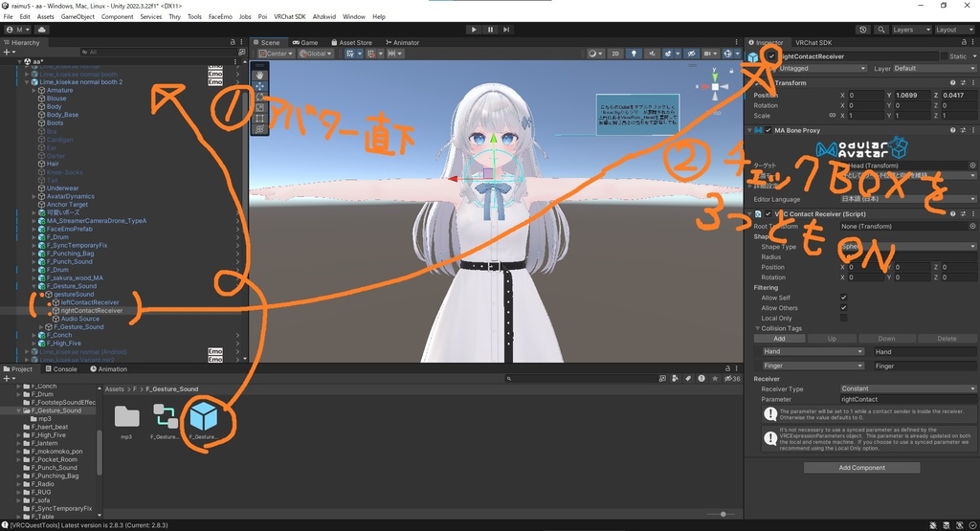Image resolution: width=980 pixels, height=531 pixels.
Task: Select the Rect tool in Scene overlay
Action: click(x=259, y=118)
